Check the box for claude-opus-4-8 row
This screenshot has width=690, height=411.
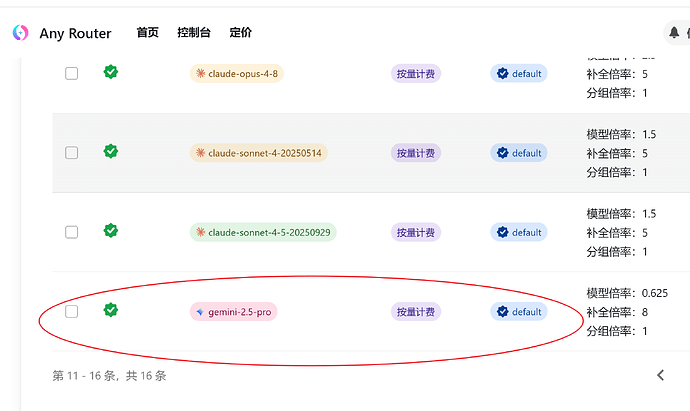(x=72, y=73)
